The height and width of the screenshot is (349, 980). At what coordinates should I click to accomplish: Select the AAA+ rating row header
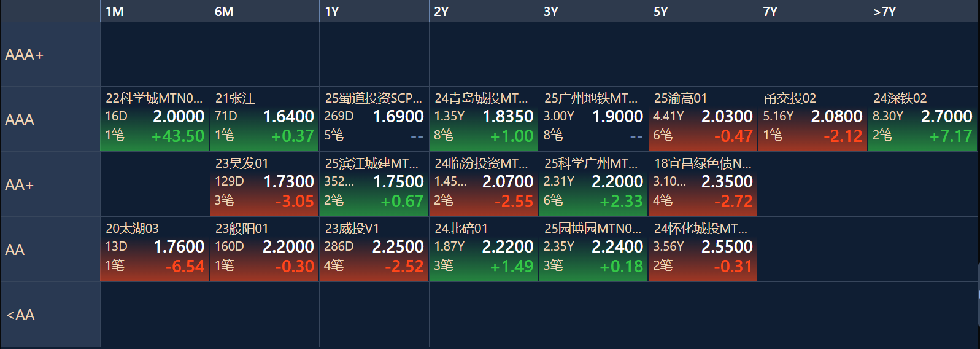pos(25,55)
